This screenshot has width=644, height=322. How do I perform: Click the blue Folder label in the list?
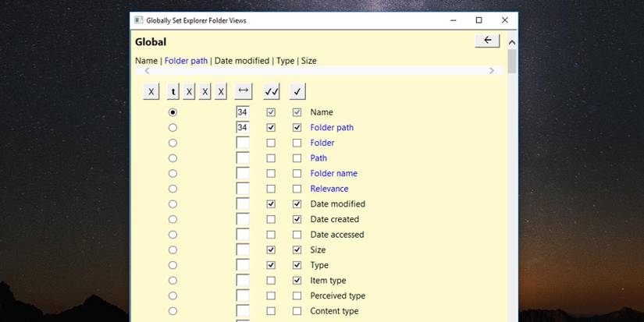click(x=322, y=143)
